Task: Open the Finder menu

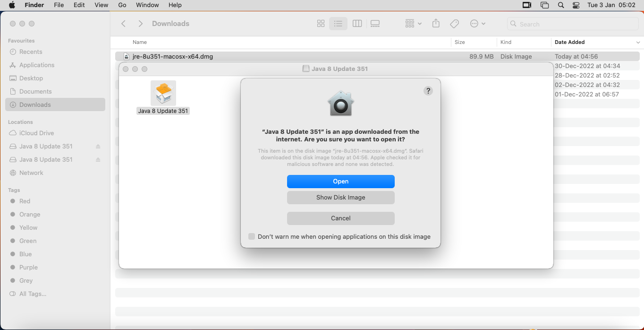Action: [34, 5]
